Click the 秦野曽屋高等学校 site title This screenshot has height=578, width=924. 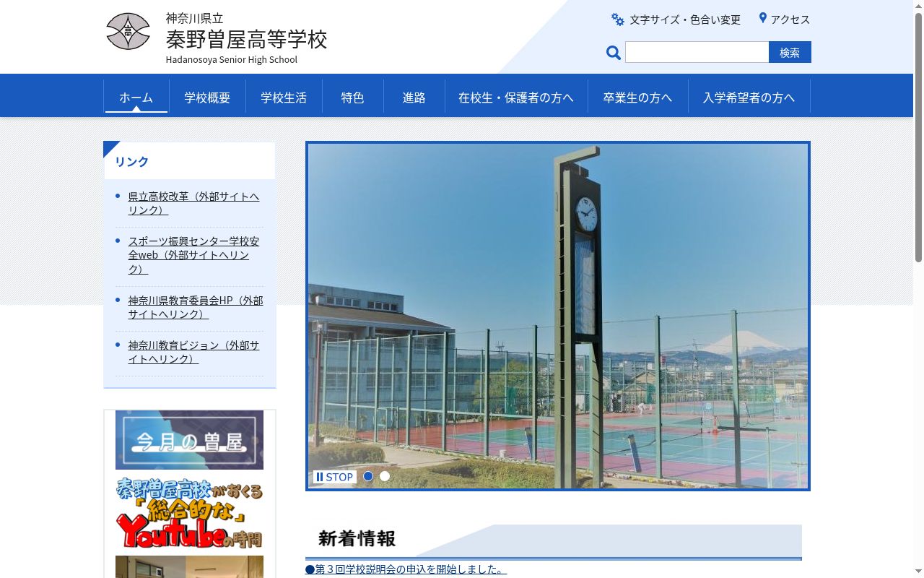[246, 39]
